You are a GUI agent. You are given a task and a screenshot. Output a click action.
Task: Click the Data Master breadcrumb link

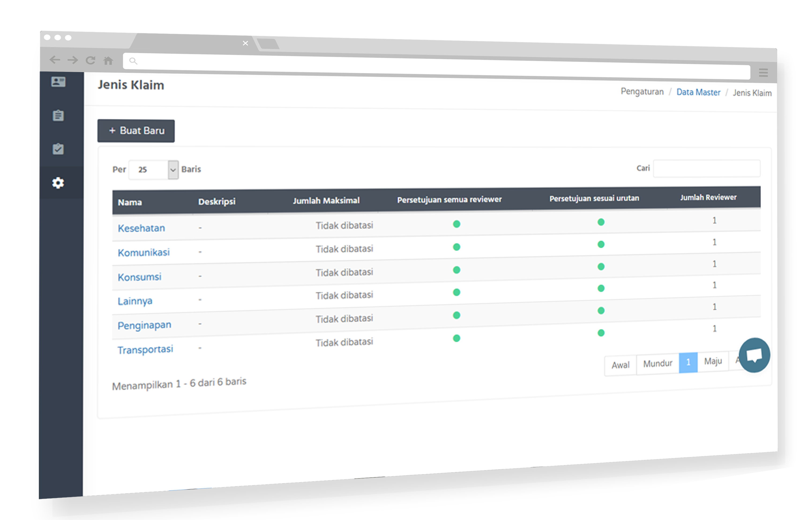(x=698, y=92)
